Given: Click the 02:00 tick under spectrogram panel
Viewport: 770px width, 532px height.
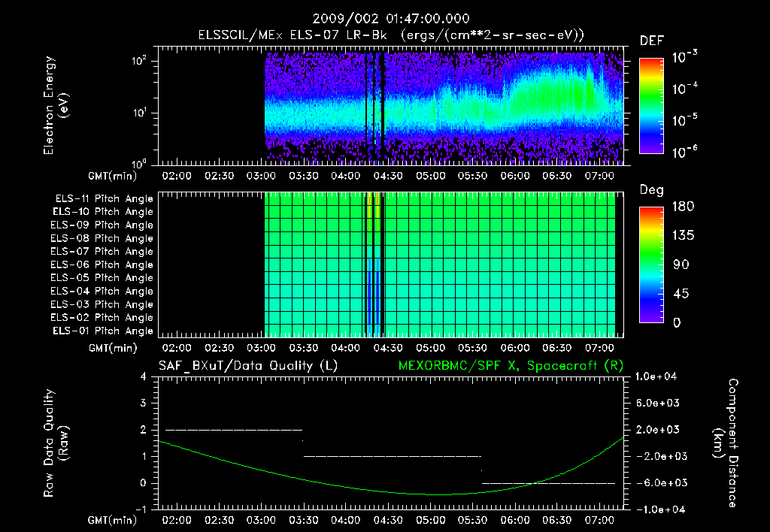Looking at the screenshot, I should coord(177,176).
